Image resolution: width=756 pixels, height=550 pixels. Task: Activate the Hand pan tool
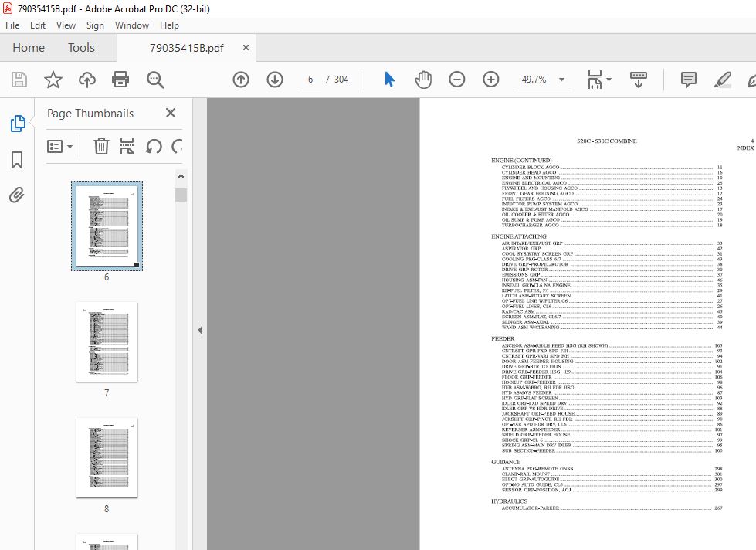point(423,80)
